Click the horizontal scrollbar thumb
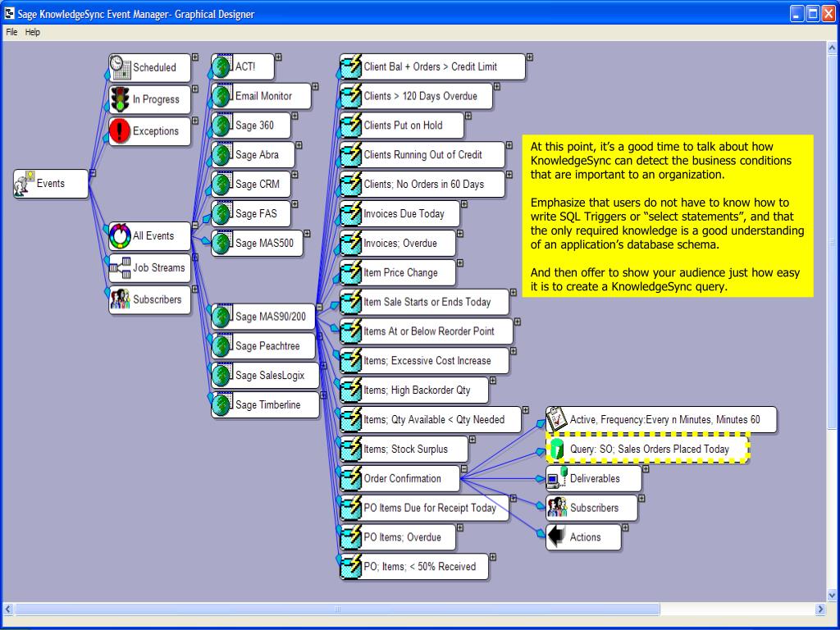 (337, 609)
